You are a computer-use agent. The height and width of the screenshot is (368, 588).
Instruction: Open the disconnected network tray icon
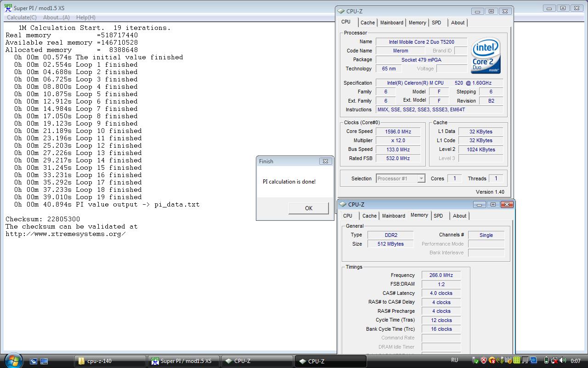coord(554,360)
